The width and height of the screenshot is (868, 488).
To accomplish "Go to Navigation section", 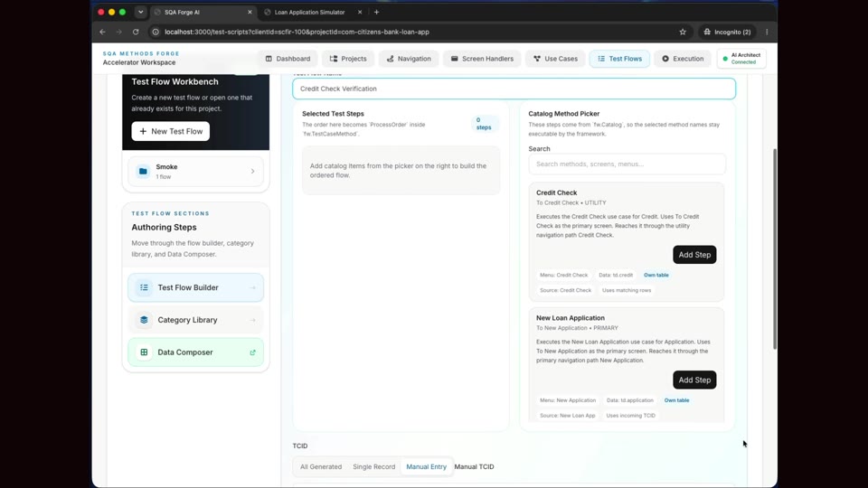I will pos(409,59).
